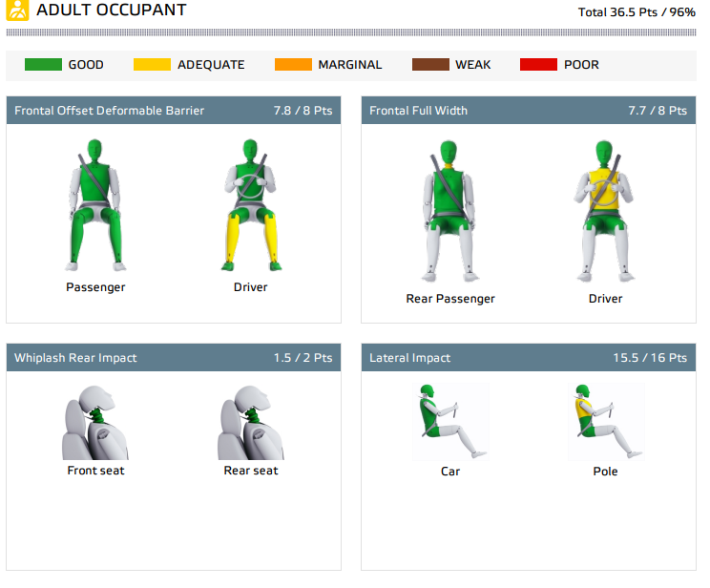
Task: Click the 7.7 / 8 Pts score
Action: tap(658, 111)
